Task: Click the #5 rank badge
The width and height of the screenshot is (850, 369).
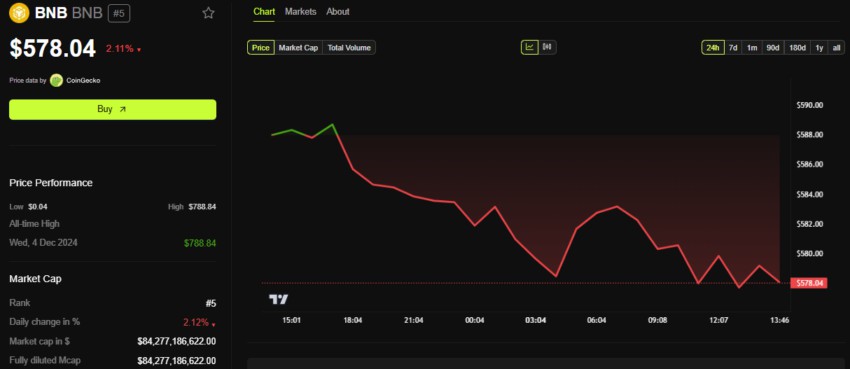Action: click(119, 14)
